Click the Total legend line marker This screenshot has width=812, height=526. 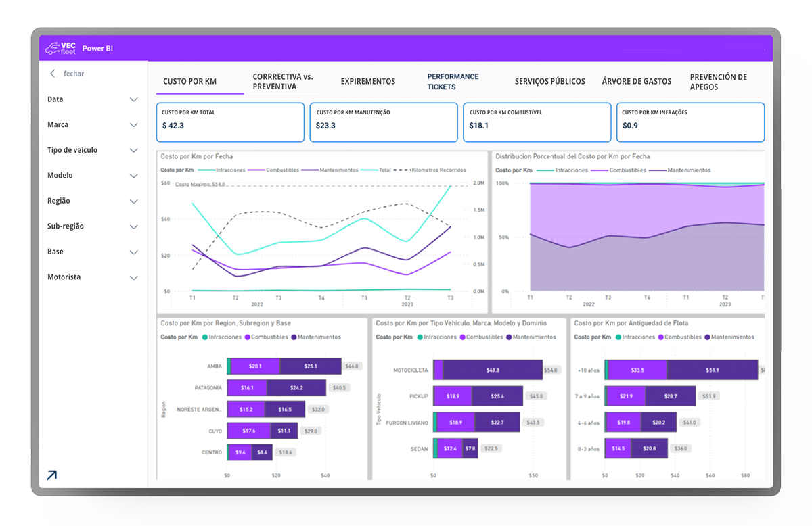point(369,170)
